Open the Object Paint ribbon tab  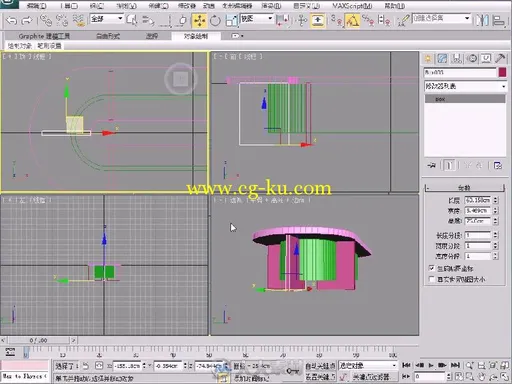196,36
